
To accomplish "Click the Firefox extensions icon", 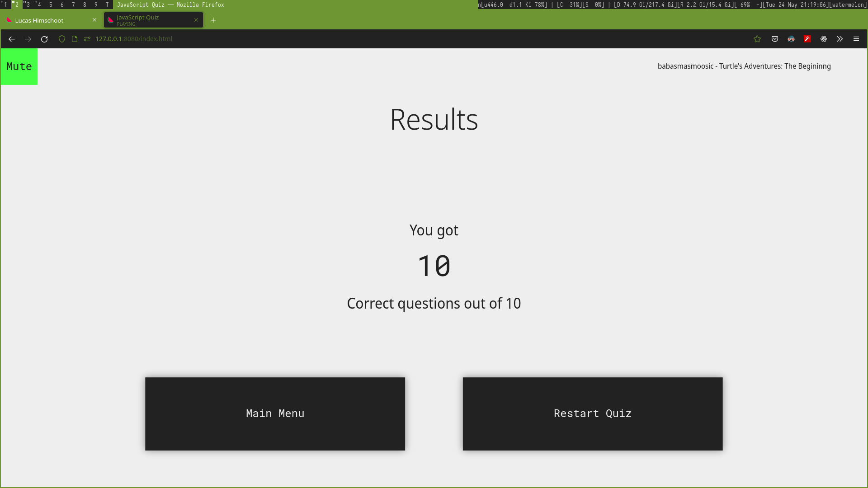I will click(x=840, y=39).
